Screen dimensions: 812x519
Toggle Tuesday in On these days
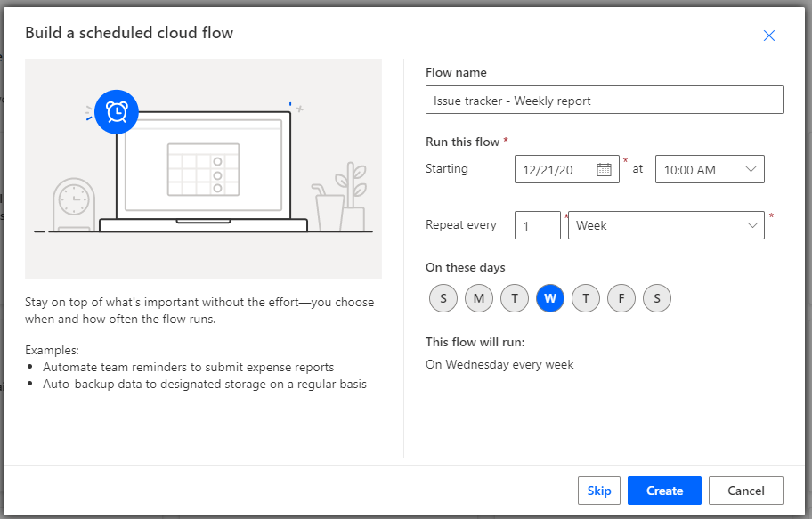click(x=515, y=298)
